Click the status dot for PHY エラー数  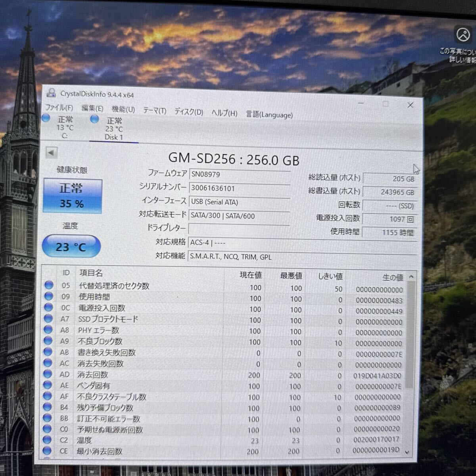[x=49, y=329]
